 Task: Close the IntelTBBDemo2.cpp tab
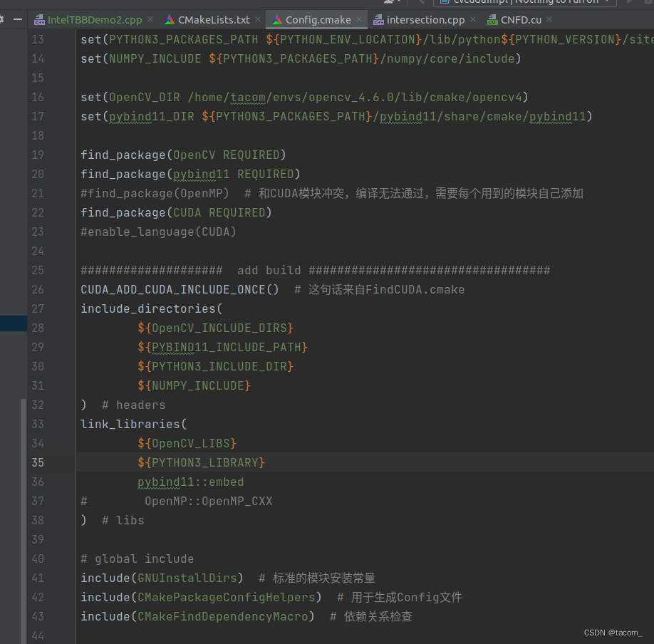[150, 19]
